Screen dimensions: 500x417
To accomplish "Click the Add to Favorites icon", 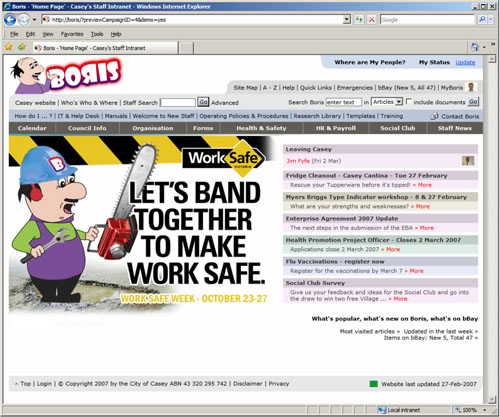I will coord(22,47).
